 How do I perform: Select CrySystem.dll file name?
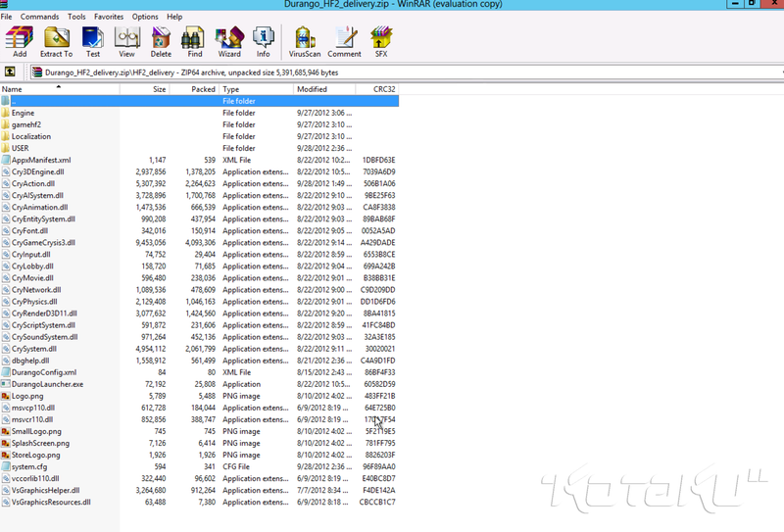pyautogui.click(x=34, y=349)
